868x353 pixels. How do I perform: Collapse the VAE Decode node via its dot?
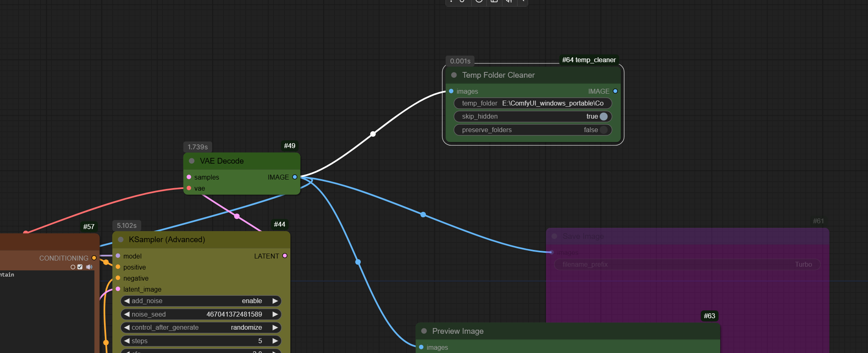click(x=192, y=161)
